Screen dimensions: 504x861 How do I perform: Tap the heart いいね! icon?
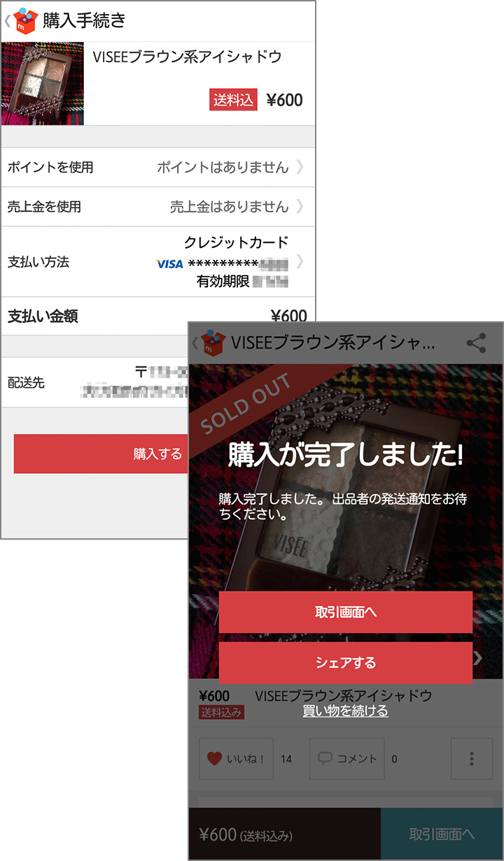pos(214,759)
